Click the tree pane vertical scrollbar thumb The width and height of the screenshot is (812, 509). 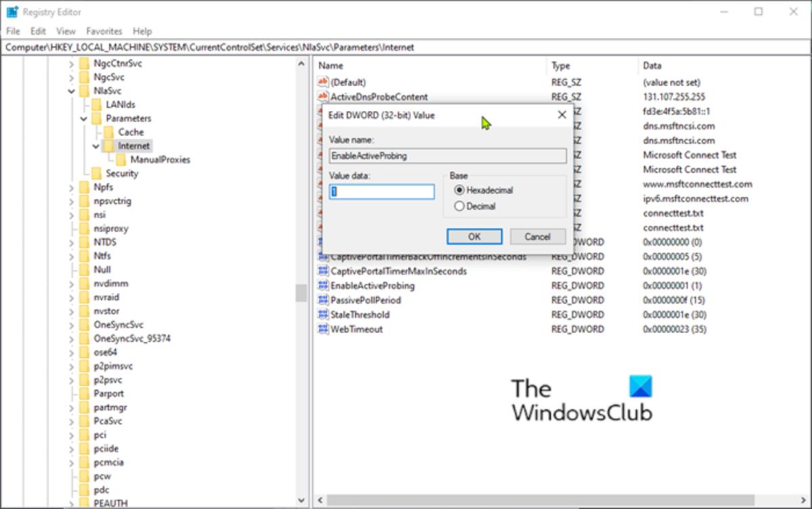pyautogui.click(x=301, y=292)
